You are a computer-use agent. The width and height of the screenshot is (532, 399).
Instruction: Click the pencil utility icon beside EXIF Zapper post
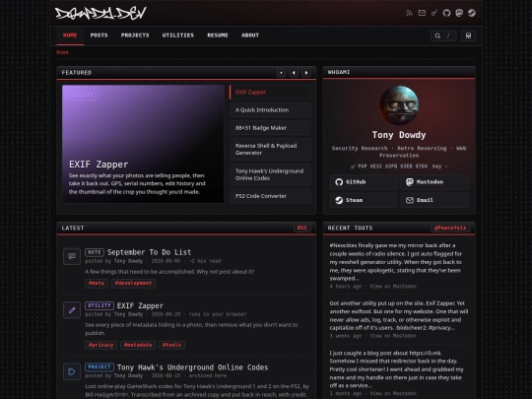coord(72,310)
